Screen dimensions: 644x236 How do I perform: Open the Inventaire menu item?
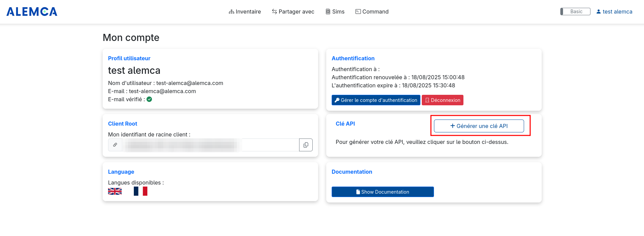click(245, 12)
